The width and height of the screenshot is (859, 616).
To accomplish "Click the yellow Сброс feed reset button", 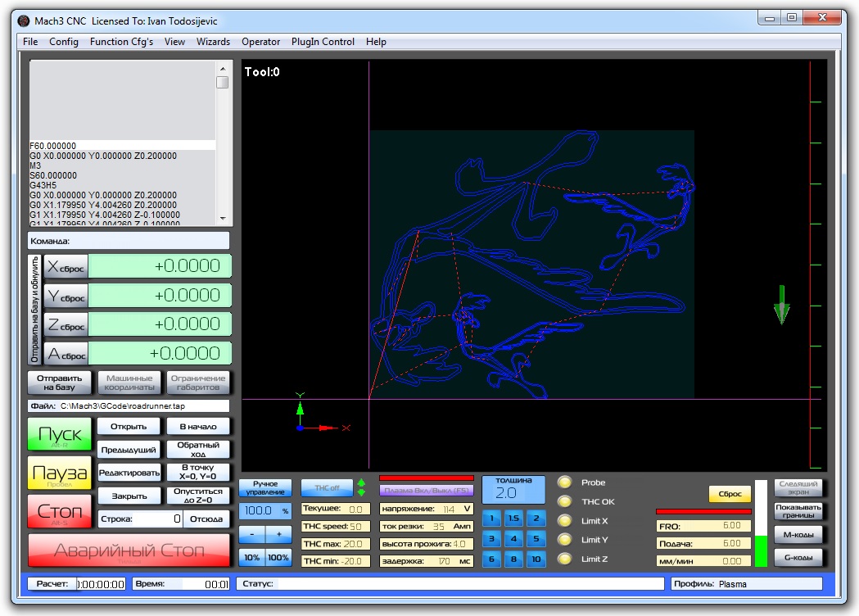I will coord(730,494).
